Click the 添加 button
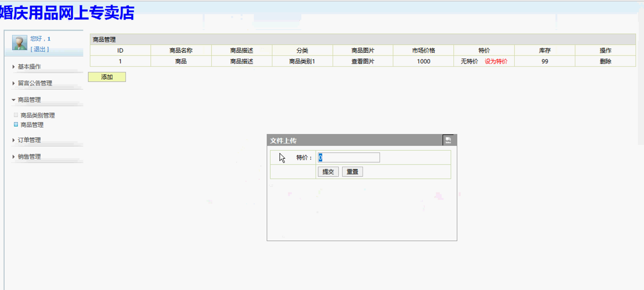 [107, 77]
